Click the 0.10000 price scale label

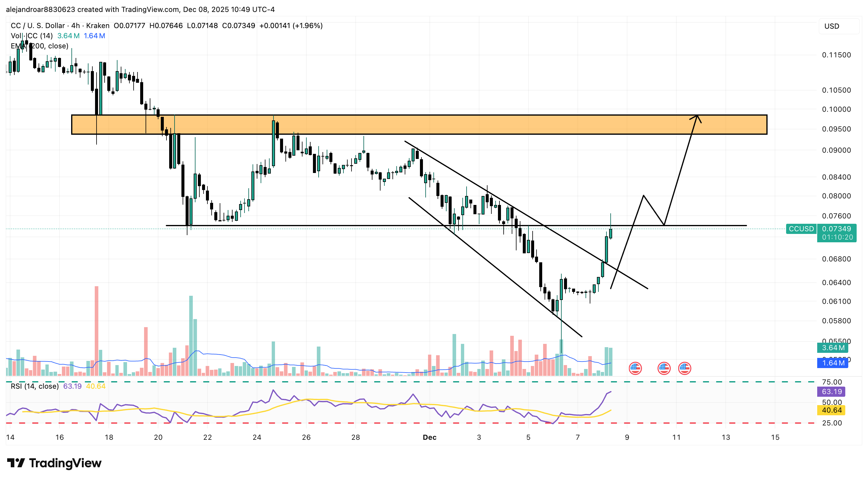836,109
